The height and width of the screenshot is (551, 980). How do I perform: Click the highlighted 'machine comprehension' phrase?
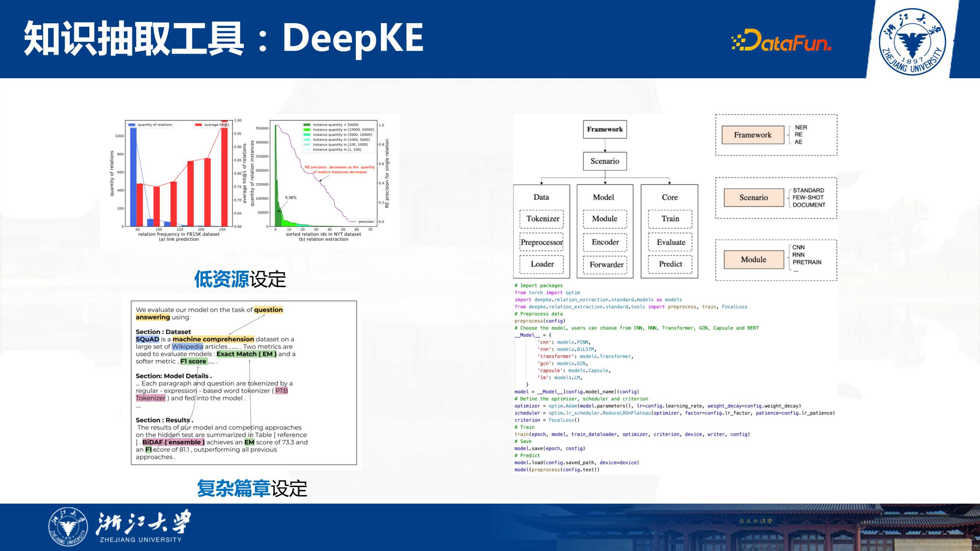click(x=213, y=339)
